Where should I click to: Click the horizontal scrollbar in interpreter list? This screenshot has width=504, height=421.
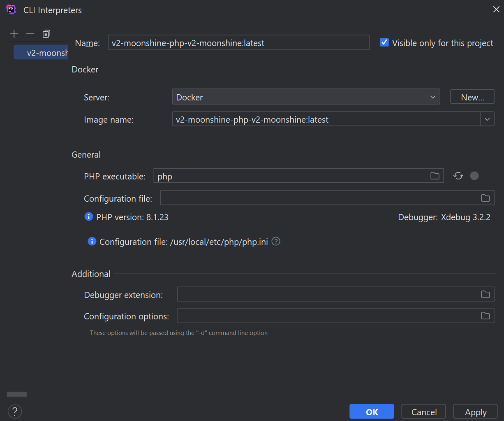coord(17,394)
